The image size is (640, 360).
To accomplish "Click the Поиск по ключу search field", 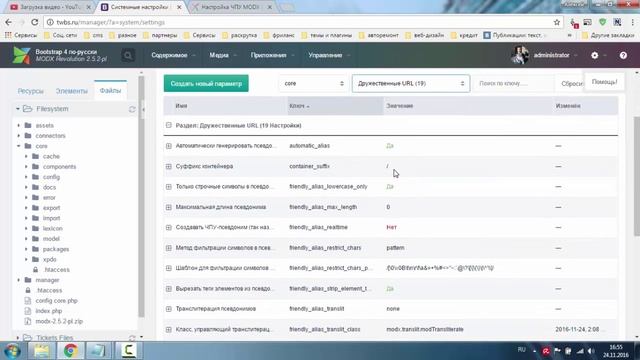I will 514,83.
